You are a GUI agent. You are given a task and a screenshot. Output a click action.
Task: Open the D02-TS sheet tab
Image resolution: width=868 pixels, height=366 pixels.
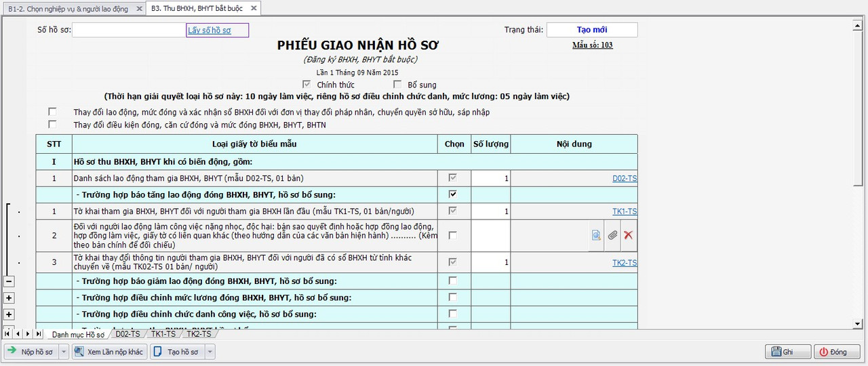(x=127, y=333)
